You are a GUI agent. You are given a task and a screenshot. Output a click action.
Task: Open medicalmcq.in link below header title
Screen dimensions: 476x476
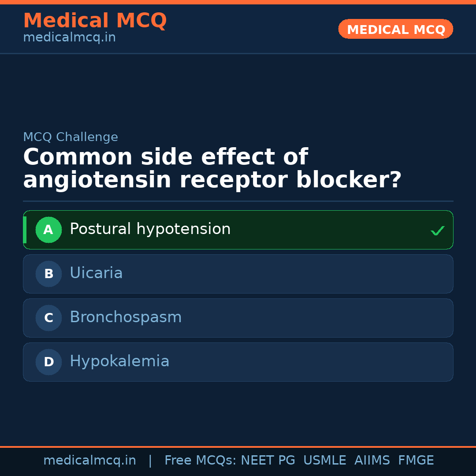69,38
